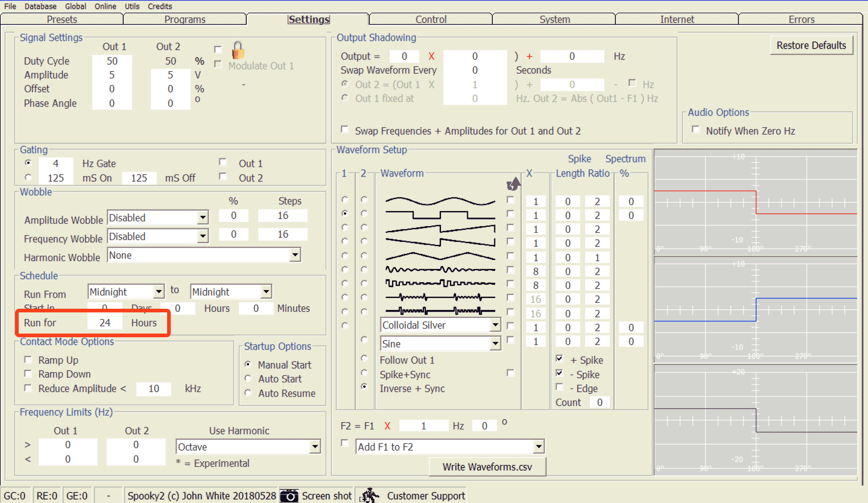This screenshot has width=868, height=503.
Task: Select Auto Start startup option
Action: point(247,378)
